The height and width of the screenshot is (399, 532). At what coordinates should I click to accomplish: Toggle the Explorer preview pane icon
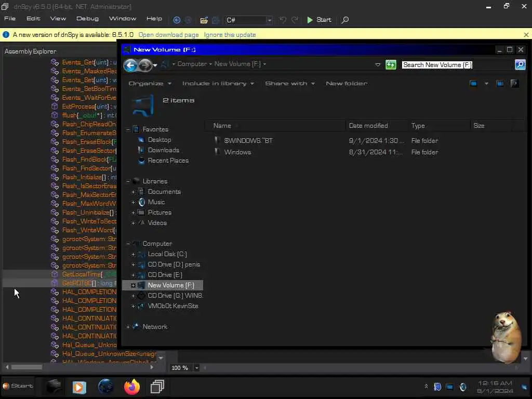point(500,84)
